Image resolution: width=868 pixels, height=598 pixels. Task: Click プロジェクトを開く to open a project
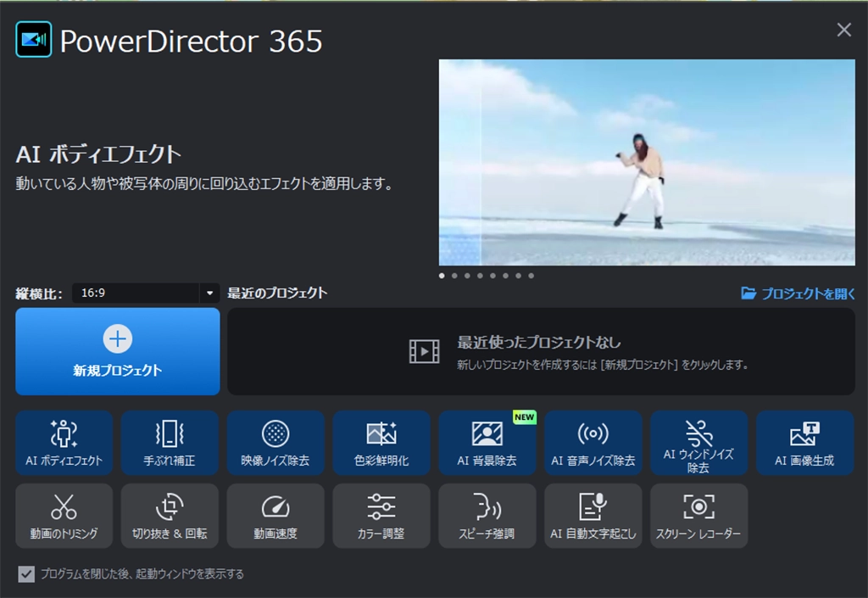[x=798, y=293]
